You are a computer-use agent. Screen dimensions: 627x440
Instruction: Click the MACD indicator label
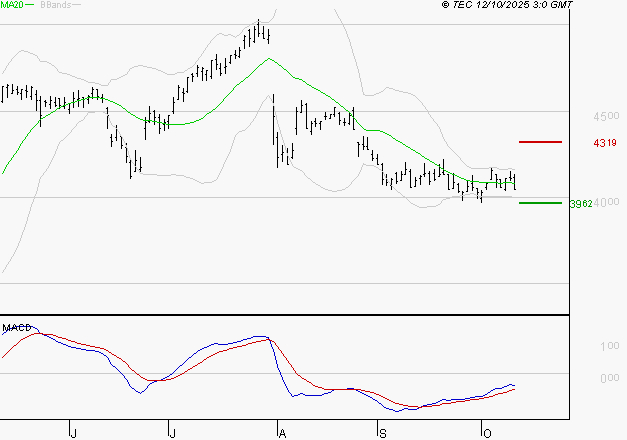point(17,328)
